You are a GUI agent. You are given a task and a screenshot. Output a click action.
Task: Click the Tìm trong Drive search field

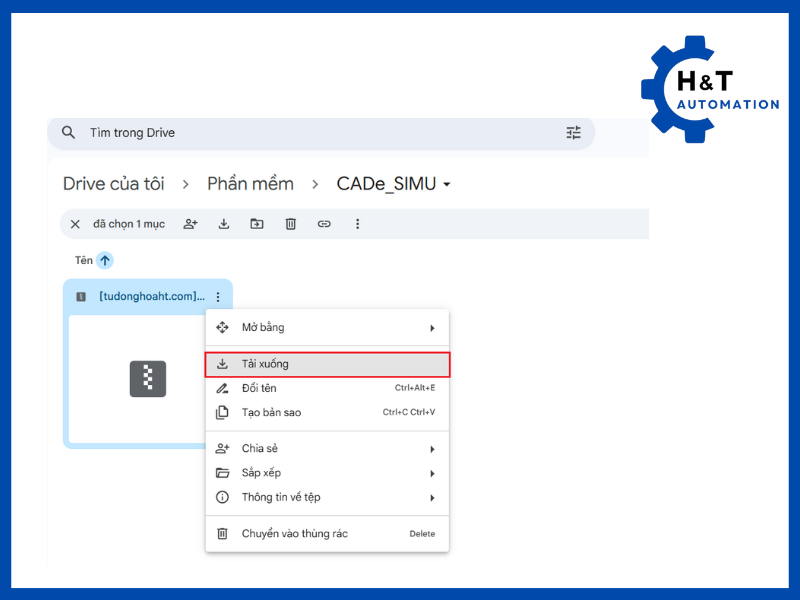pyautogui.click(x=300, y=133)
